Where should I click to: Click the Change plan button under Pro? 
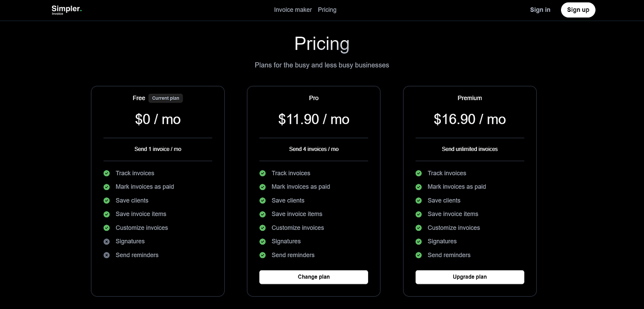click(313, 277)
